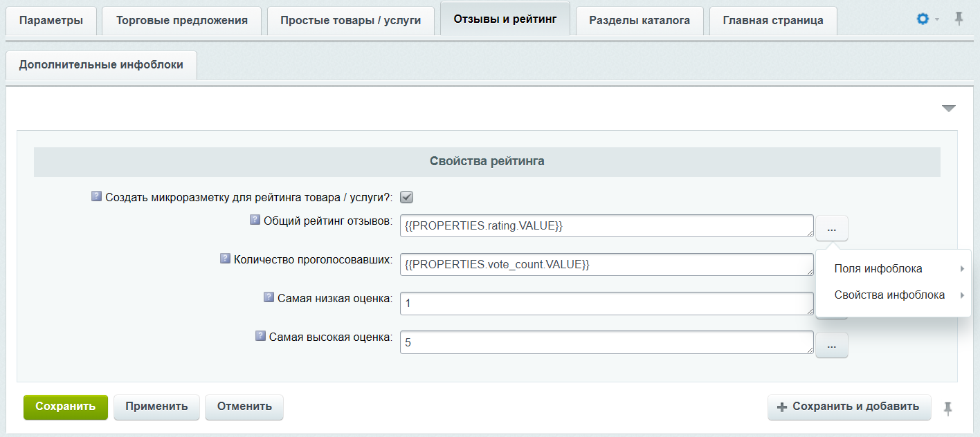
Task: Open the Главная страница tab
Action: coord(773,21)
